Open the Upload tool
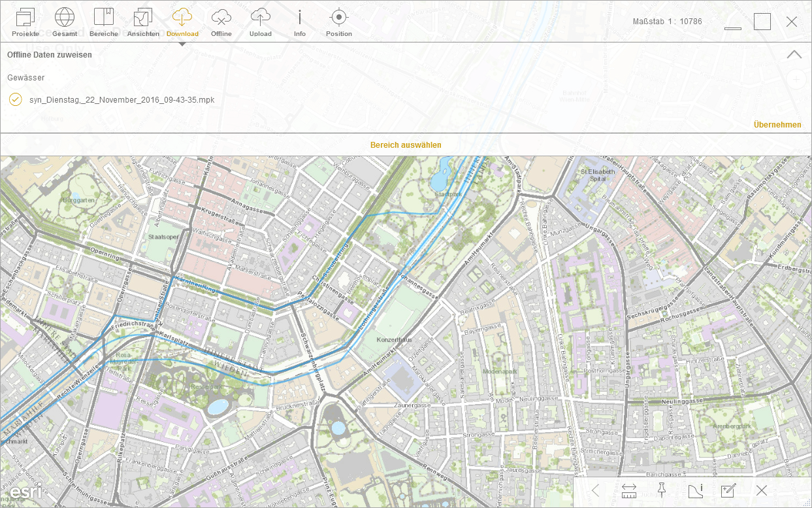Image resolution: width=812 pixels, height=508 pixels. tap(261, 22)
